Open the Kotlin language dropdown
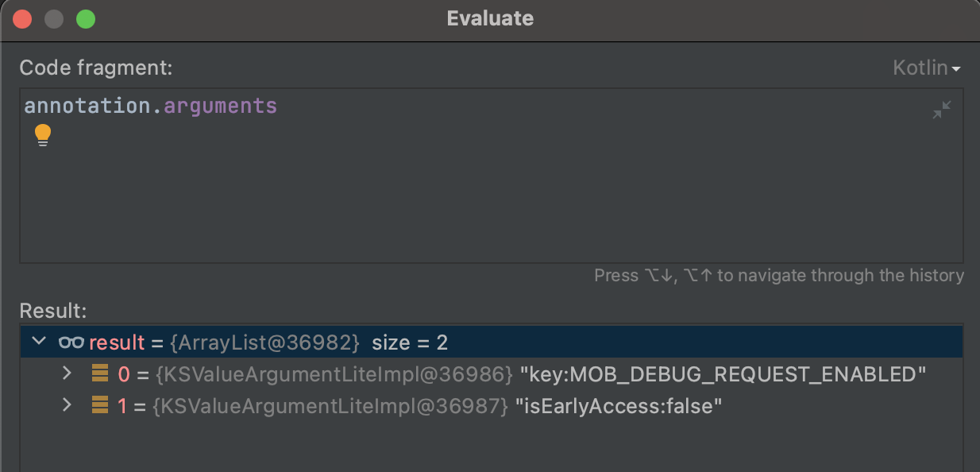Viewport: 980px width, 472px height. (x=926, y=68)
